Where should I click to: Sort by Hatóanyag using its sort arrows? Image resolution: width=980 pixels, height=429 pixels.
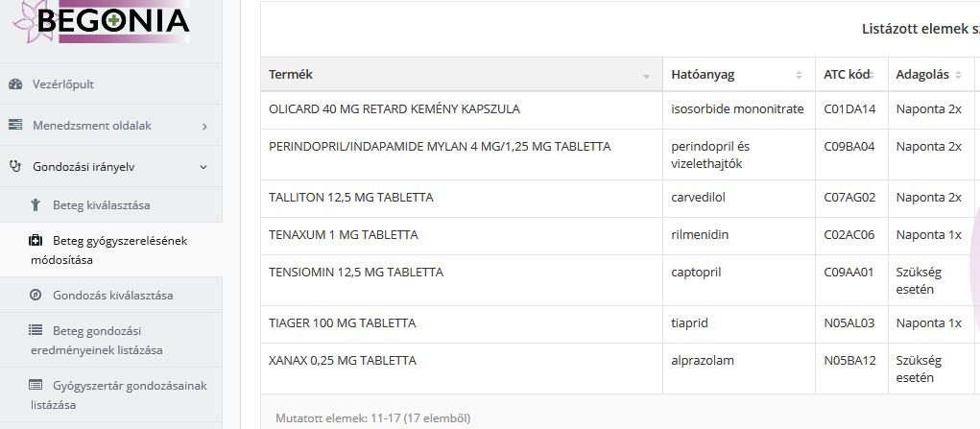click(799, 75)
